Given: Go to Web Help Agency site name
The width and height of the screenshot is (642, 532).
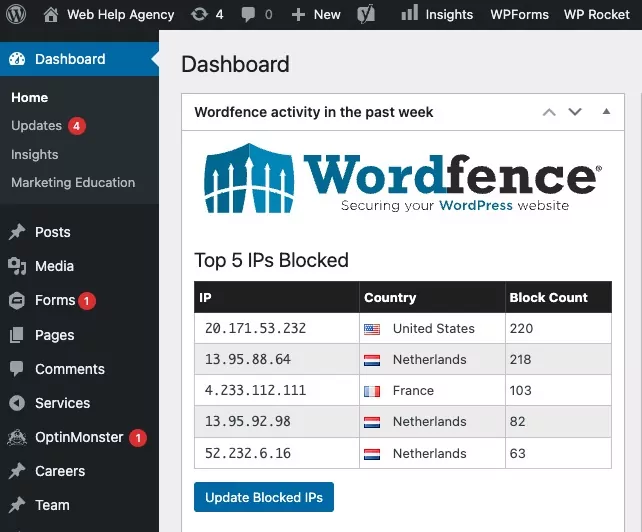Looking at the screenshot, I should click(x=121, y=15).
